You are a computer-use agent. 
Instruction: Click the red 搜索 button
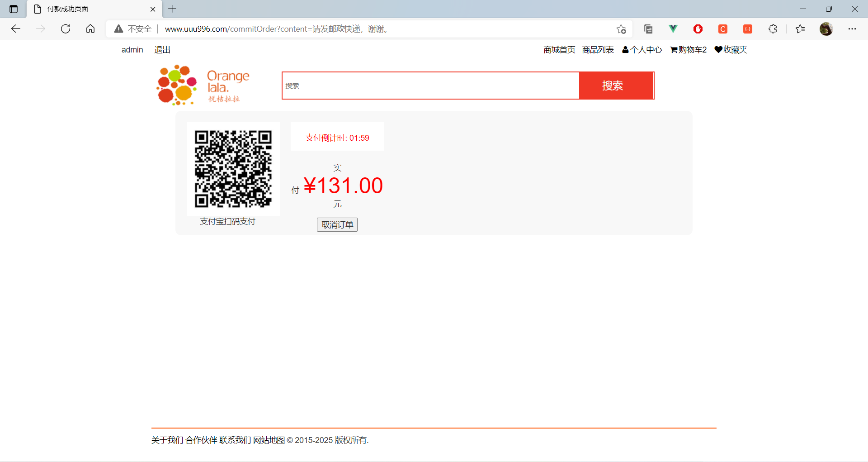click(617, 86)
